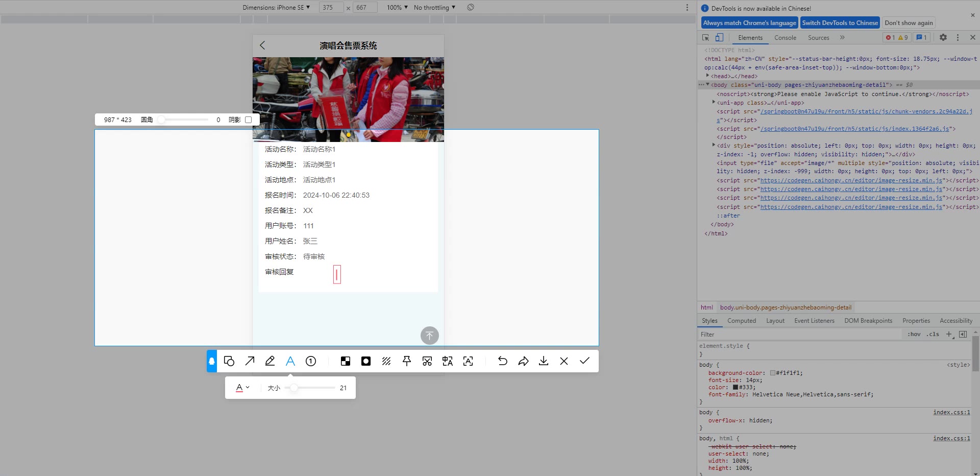This screenshot has width=980, height=476.
Task: Open the Layout tab
Action: pyautogui.click(x=775, y=321)
